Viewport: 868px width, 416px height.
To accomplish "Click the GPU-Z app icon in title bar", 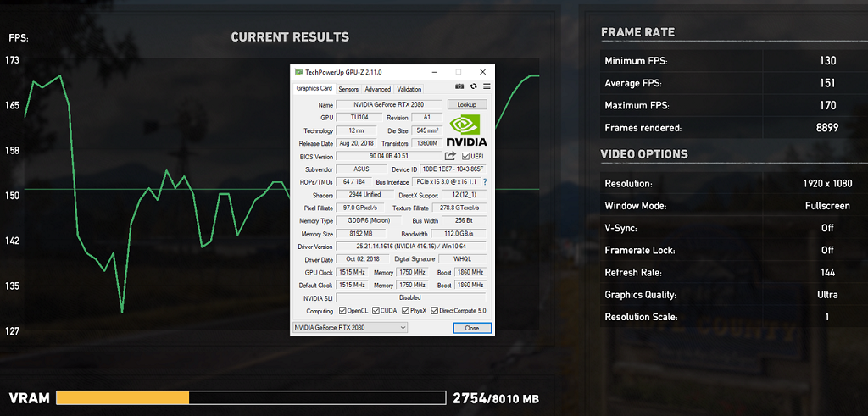I will click(298, 72).
